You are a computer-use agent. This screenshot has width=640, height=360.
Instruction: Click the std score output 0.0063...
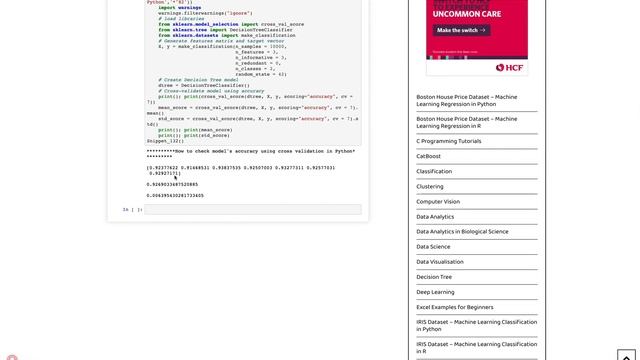pyautogui.click(x=175, y=196)
